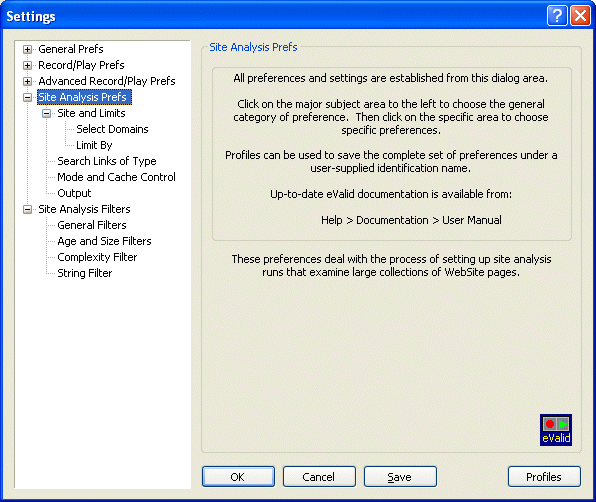Open Mode and Cache Control settings
Viewport: 596px width, 502px height.
click(116, 177)
